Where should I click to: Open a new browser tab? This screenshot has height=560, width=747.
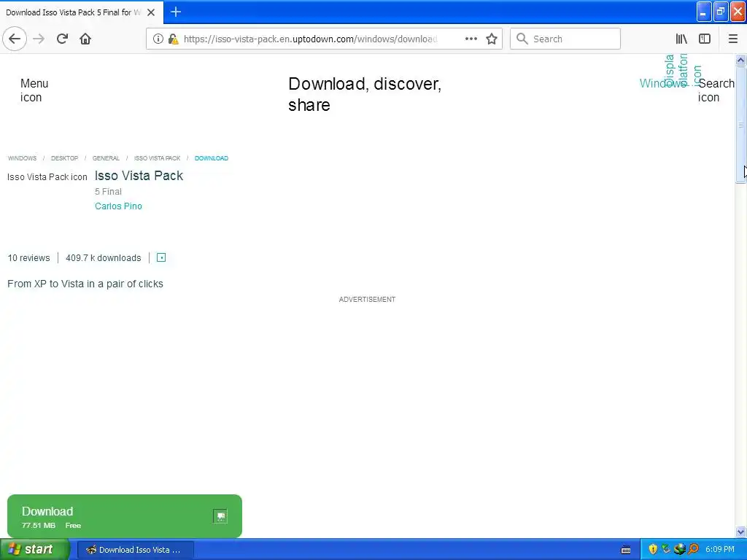pos(176,12)
